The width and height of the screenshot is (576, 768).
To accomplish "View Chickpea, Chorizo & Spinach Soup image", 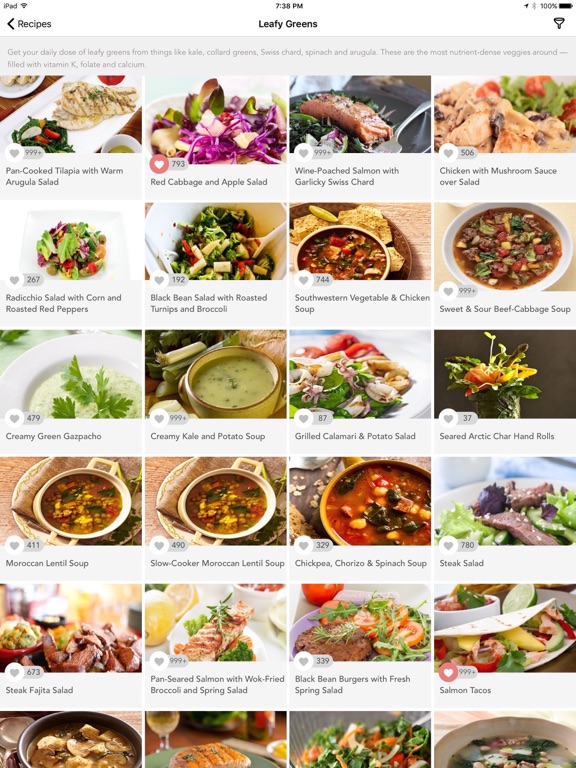I will point(360,501).
